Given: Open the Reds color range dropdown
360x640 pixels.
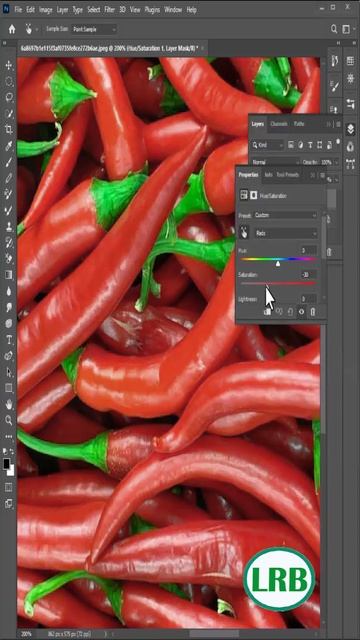Looking at the screenshot, I should pos(285,233).
